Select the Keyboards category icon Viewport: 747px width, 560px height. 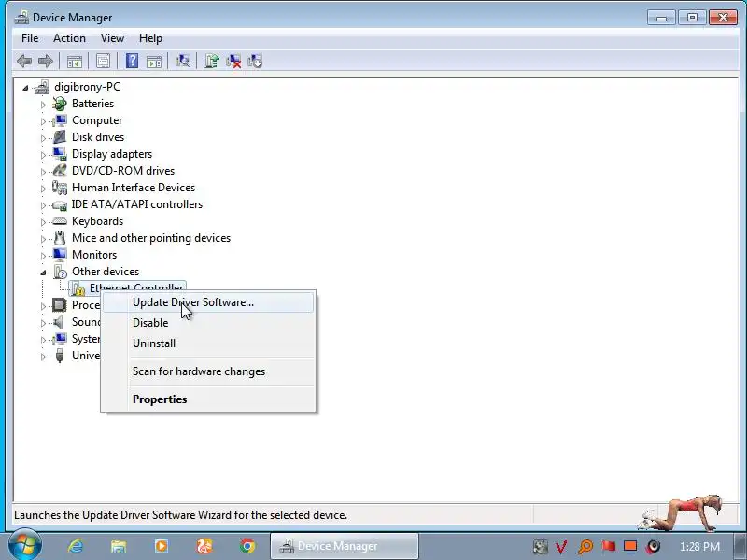(x=60, y=221)
